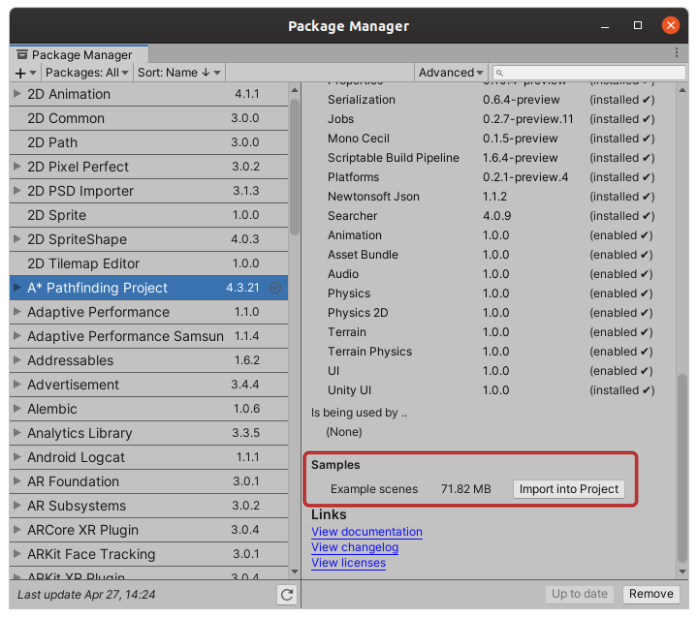Click the Up to date button

click(x=579, y=594)
